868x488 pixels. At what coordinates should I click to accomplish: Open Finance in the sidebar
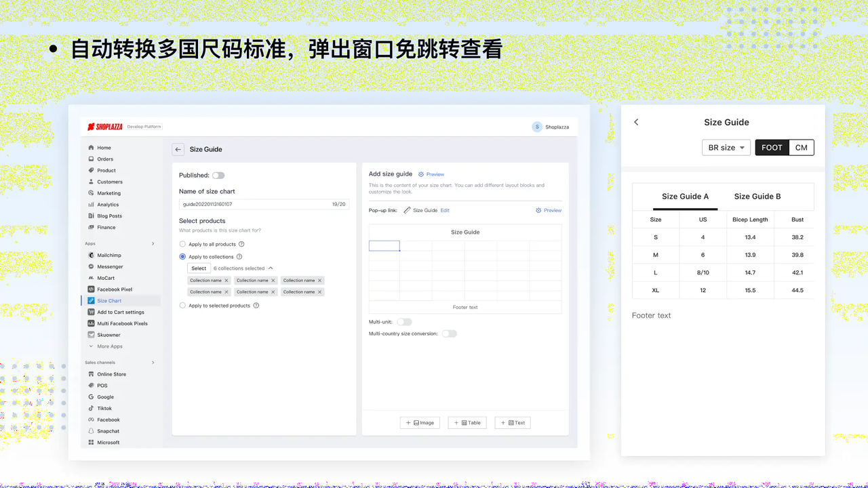click(x=106, y=228)
